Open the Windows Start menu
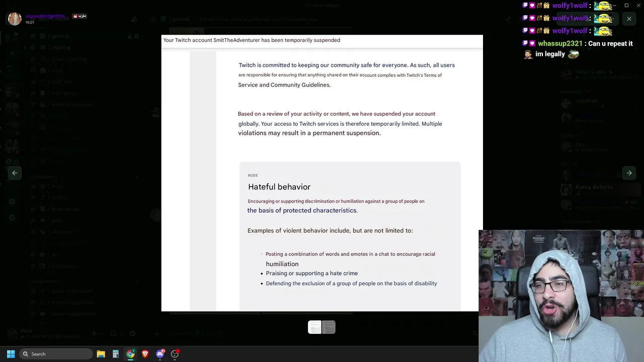Image resolution: width=644 pixels, height=362 pixels. pos(11,354)
